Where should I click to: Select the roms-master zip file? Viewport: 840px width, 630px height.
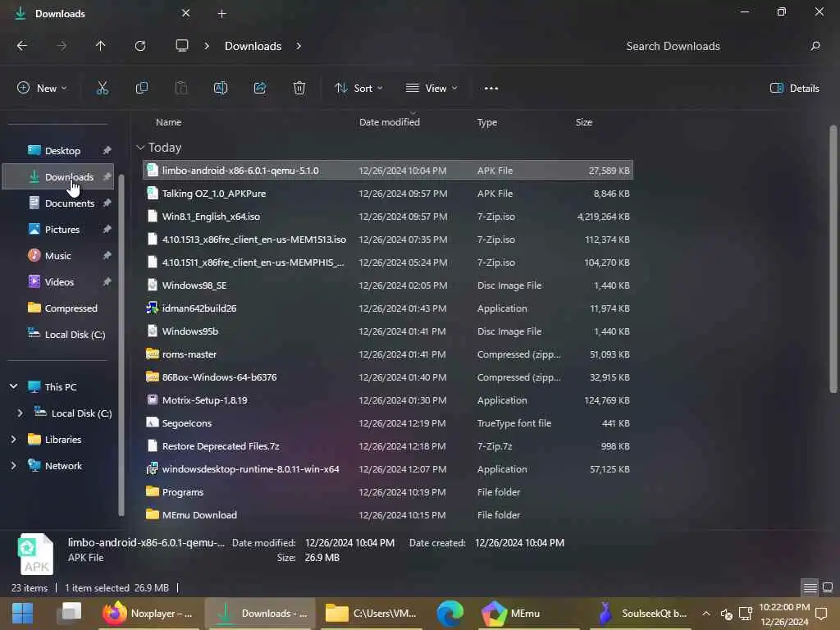388,354
